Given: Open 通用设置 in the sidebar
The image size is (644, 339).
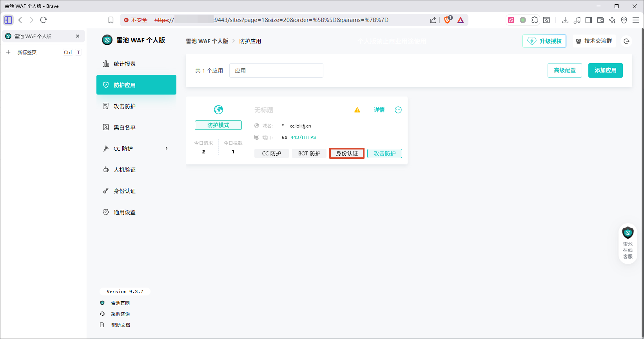Looking at the screenshot, I should point(136,212).
